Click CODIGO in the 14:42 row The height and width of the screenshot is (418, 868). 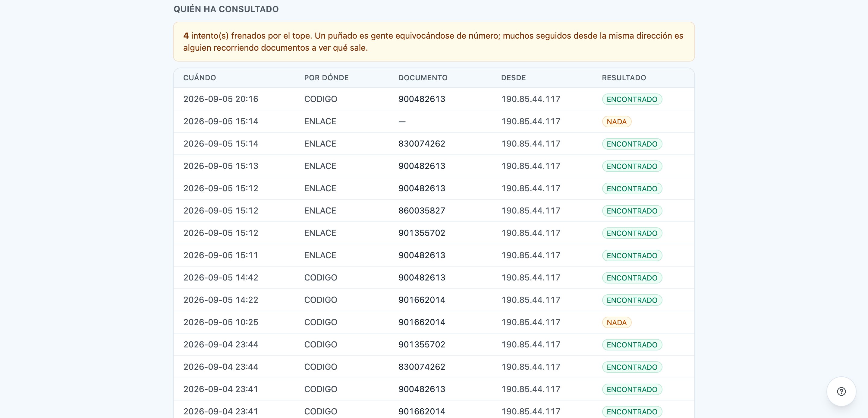(320, 277)
